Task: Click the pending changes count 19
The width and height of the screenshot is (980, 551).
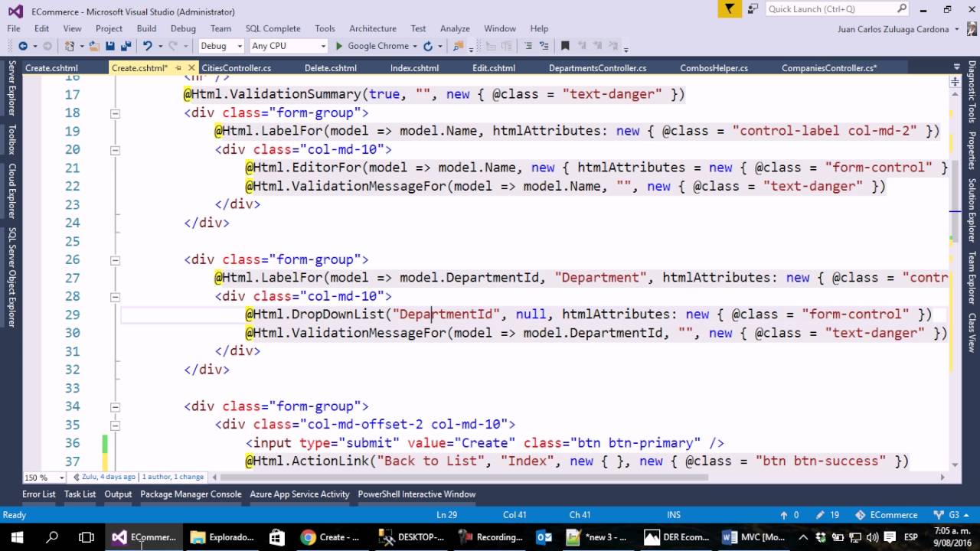Action: pyautogui.click(x=828, y=515)
